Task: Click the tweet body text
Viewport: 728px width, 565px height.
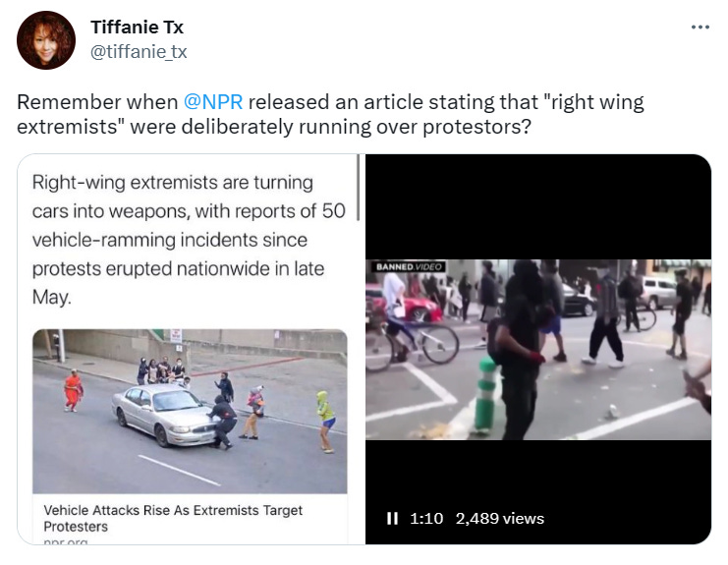Action: [330, 114]
